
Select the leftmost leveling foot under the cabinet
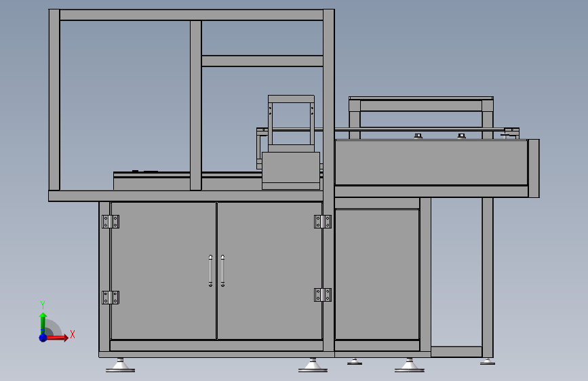pyautogui.click(x=120, y=365)
